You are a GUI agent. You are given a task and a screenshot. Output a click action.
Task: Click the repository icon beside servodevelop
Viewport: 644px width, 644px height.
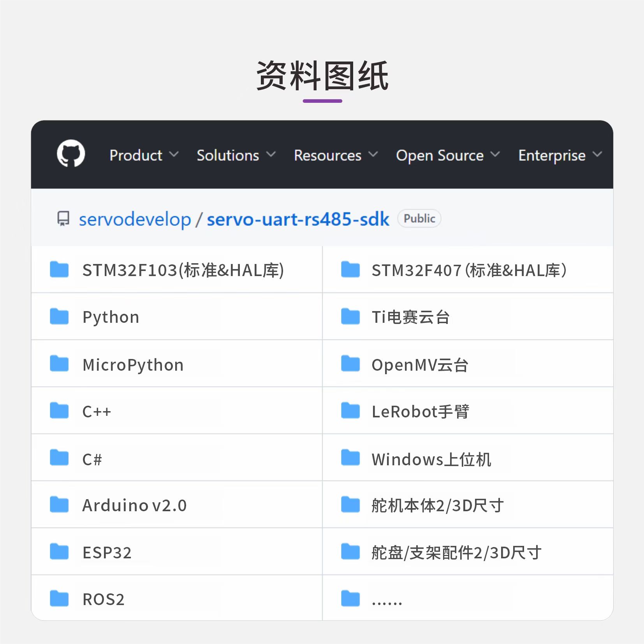pos(63,218)
